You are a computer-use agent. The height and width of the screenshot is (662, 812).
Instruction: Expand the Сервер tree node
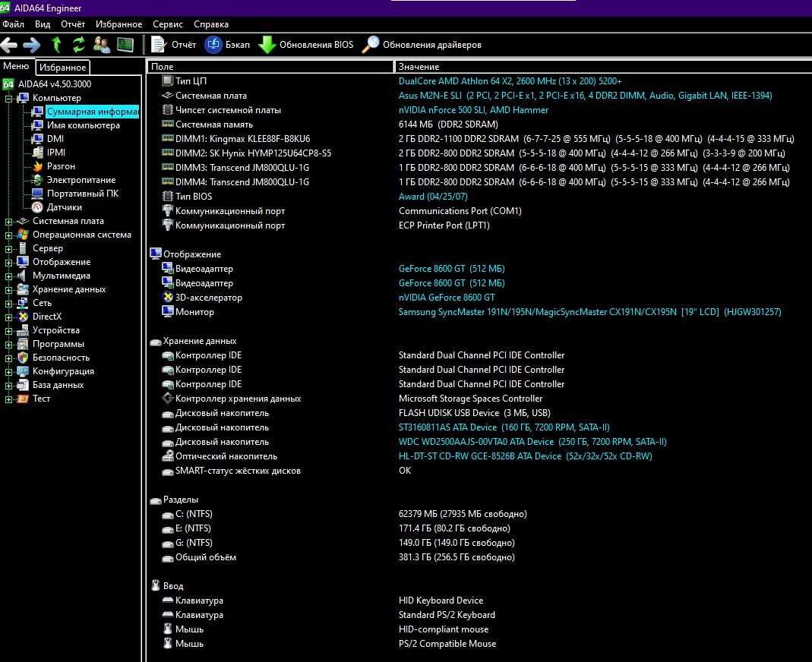click(8, 249)
